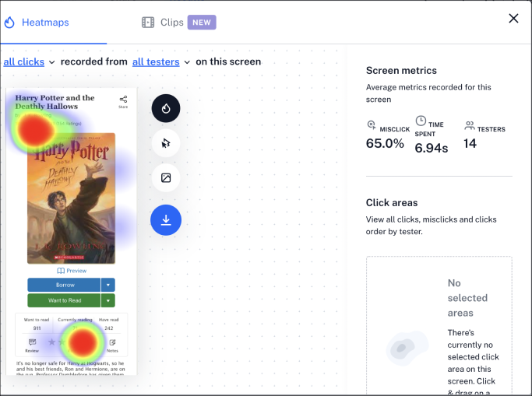Click the MISCLICK metric icon
The width and height of the screenshot is (532, 396).
coord(372,125)
